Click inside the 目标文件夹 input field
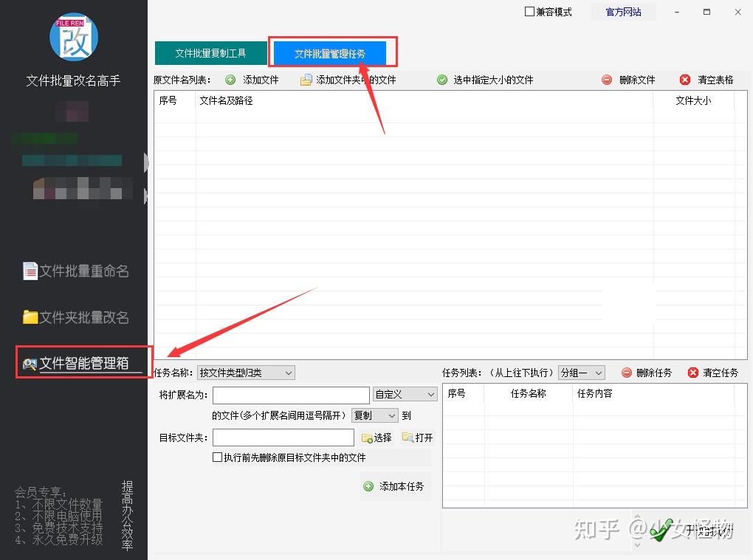 283,438
